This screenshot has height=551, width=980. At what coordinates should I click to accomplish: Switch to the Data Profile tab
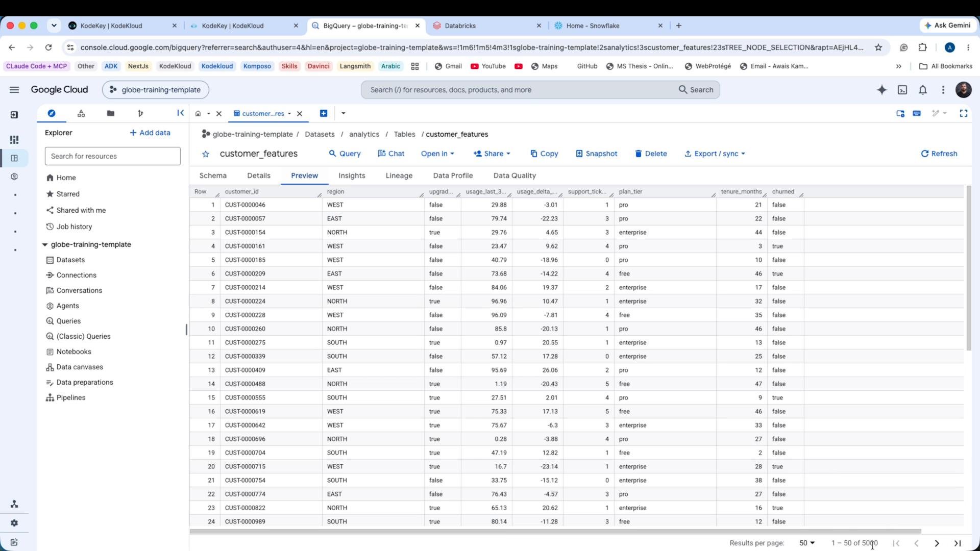[x=453, y=176]
